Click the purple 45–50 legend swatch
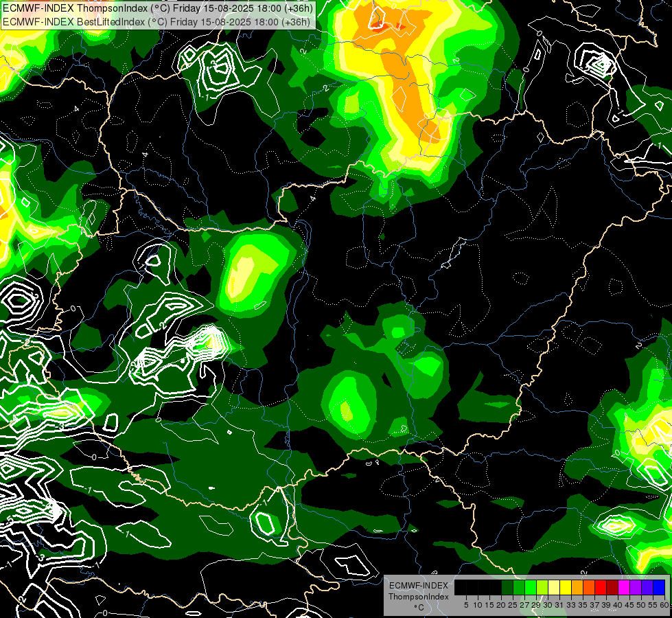672x618 pixels. (636, 588)
